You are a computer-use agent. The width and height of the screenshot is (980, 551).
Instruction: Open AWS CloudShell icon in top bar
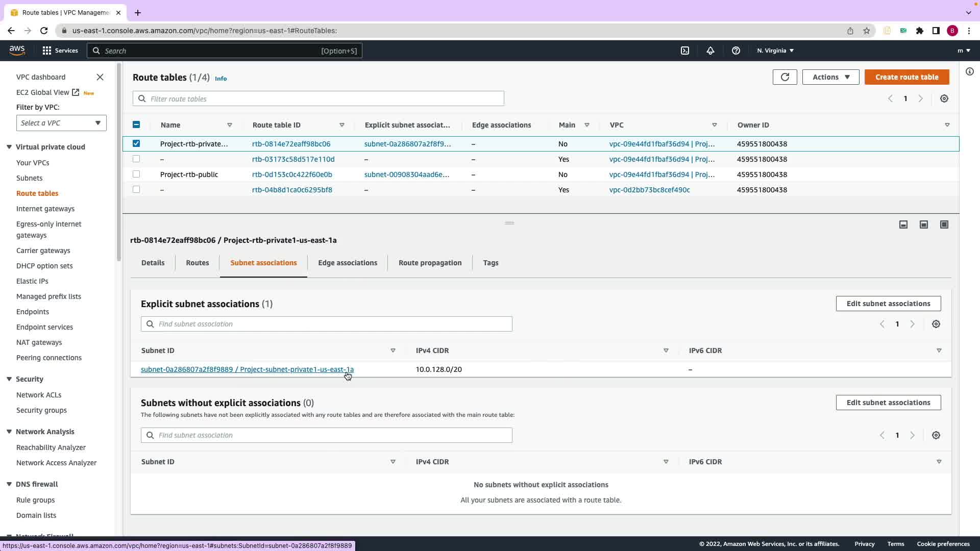click(x=685, y=51)
